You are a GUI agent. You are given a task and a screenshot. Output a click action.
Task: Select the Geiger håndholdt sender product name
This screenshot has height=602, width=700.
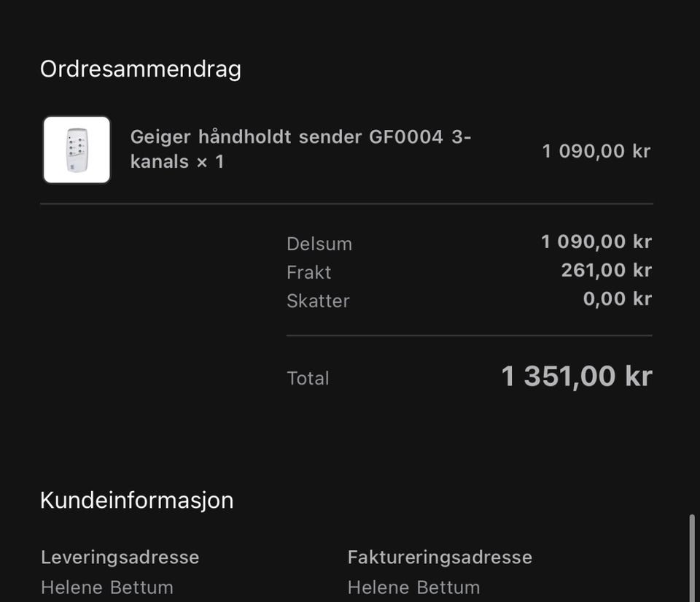tap(300, 149)
